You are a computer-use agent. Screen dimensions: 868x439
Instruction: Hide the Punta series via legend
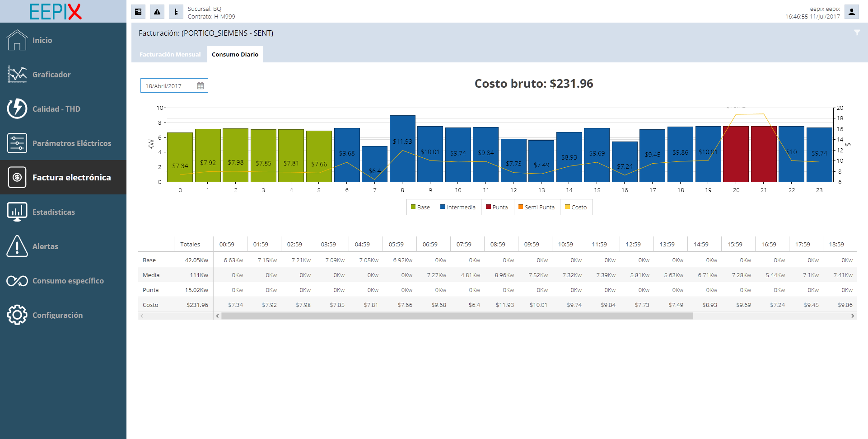(x=497, y=207)
